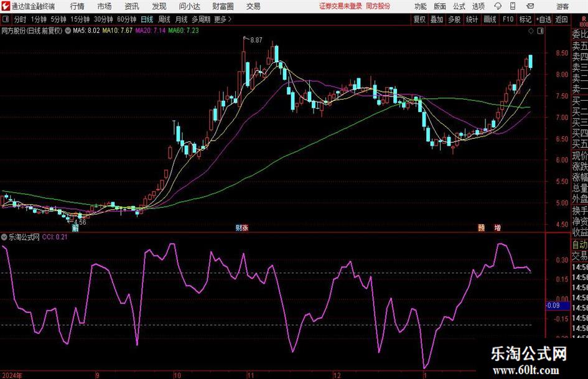Open the 同方股份 main chart dropdown arrow
The image size is (588, 379).
(x=68, y=30)
